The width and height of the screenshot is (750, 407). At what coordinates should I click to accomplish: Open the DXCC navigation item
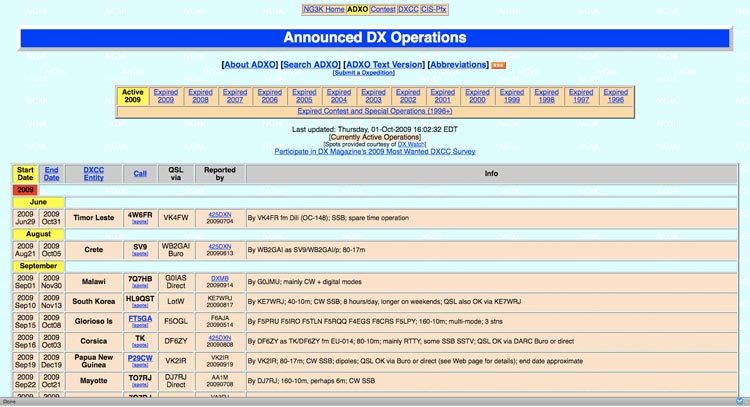[408, 9]
